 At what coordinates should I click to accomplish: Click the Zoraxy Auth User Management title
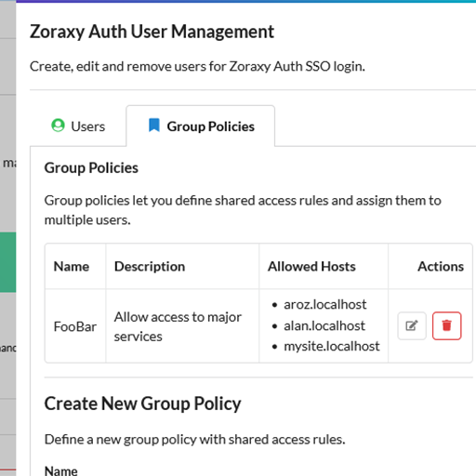pos(152,32)
